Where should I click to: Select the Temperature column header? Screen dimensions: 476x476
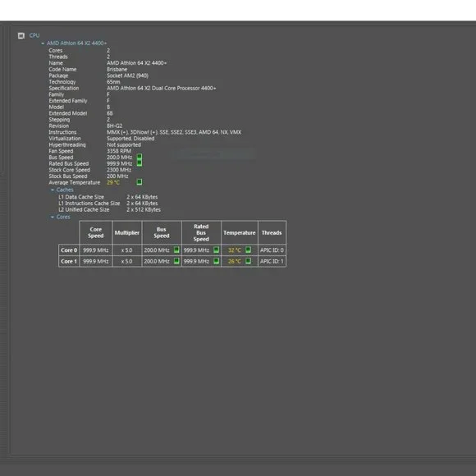click(x=240, y=232)
